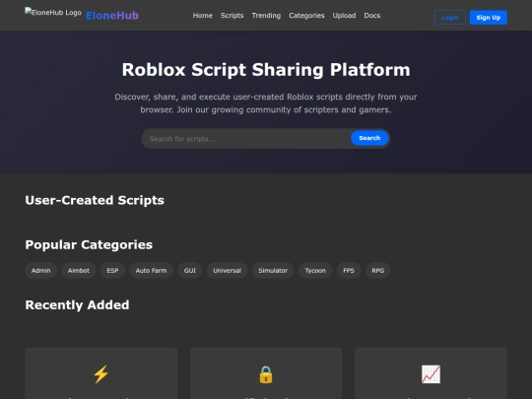Go to the Home nav item
532x399 pixels.
click(x=203, y=16)
